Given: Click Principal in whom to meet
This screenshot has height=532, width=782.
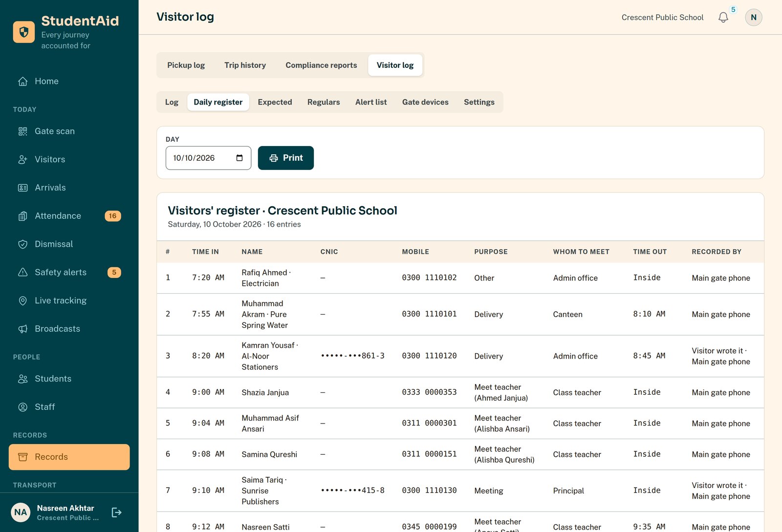Looking at the screenshot, I should [x=568, y=490].
